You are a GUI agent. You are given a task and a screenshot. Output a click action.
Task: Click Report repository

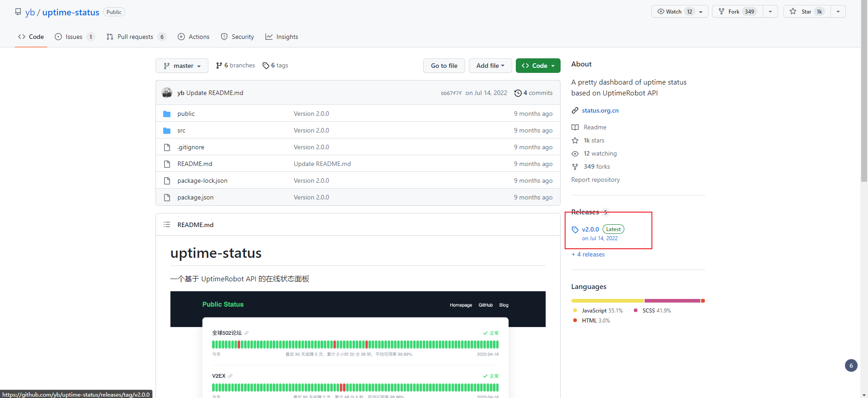(595, 180)
